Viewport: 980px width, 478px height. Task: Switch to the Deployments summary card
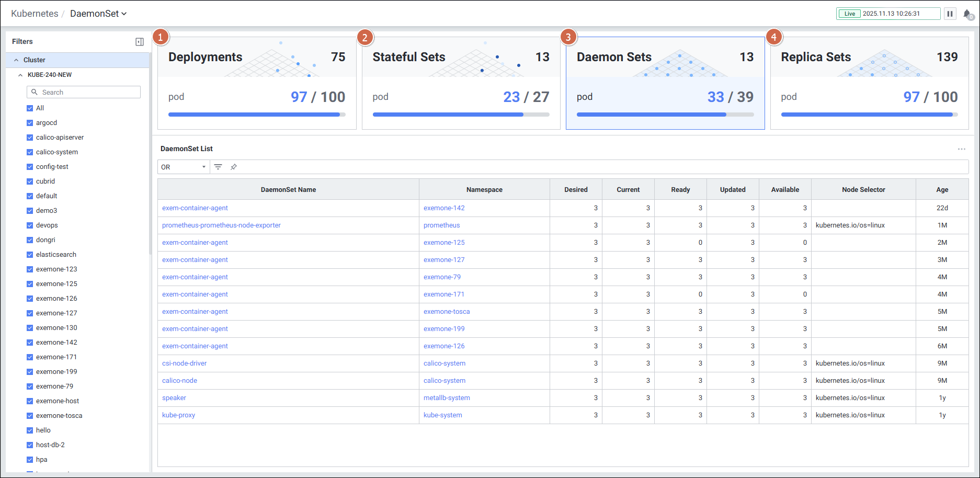257,83
